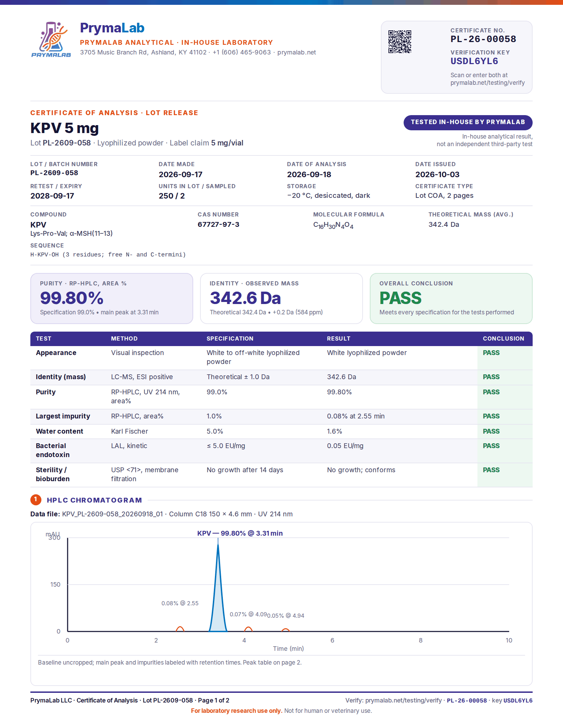
Task: Click Largest impurity result '0.08% at 2.55 min'
Action: click(x=356, y=416)
